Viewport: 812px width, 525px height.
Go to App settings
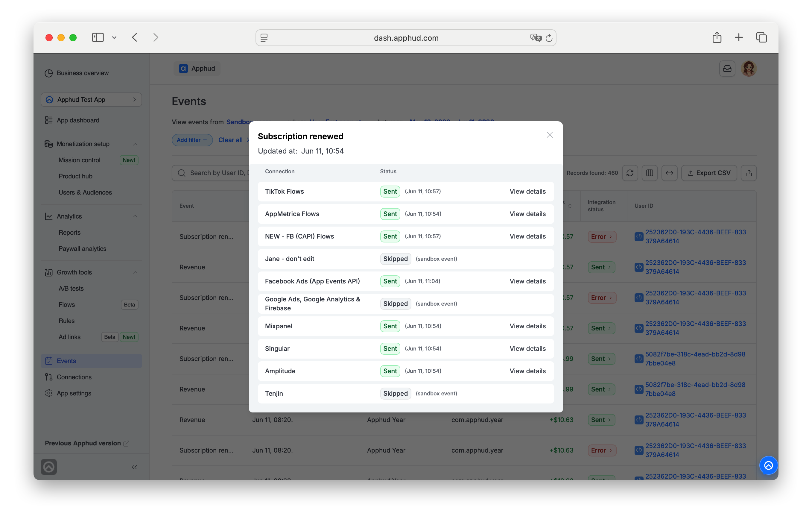tap(74, 393)
